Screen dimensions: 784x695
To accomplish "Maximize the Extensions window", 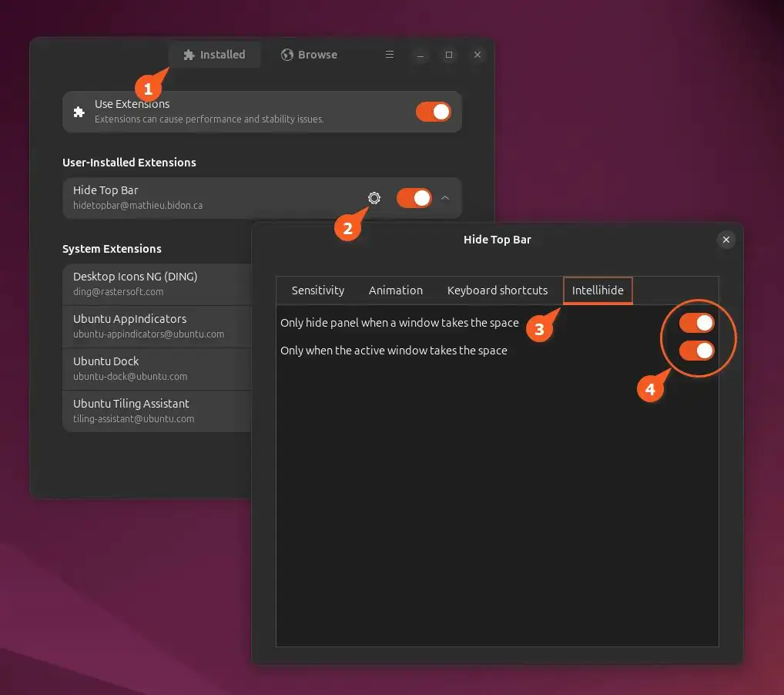I will click(x=449, y=55).
